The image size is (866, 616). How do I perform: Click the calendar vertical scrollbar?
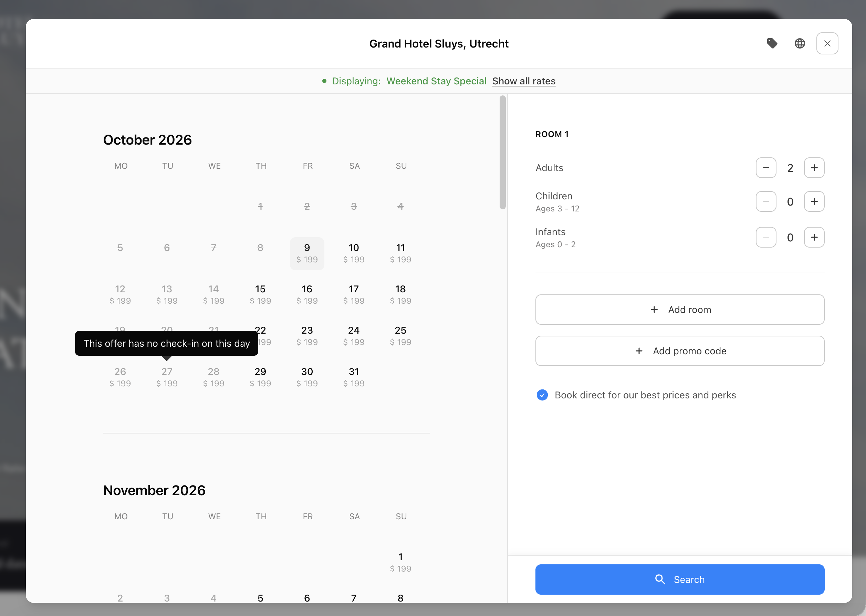coord(503,152)
